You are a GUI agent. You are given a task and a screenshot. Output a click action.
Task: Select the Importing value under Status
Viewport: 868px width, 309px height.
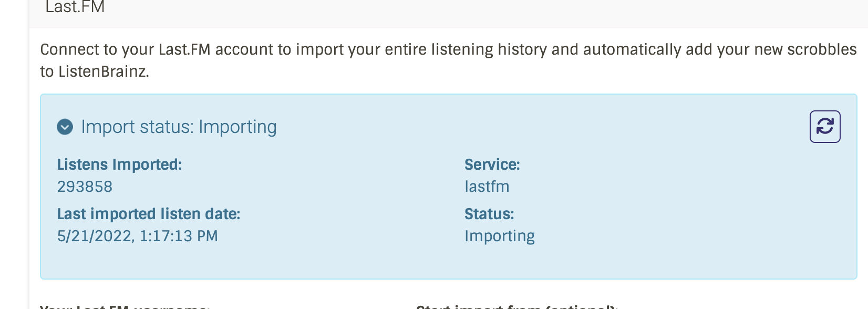[499, 236]
